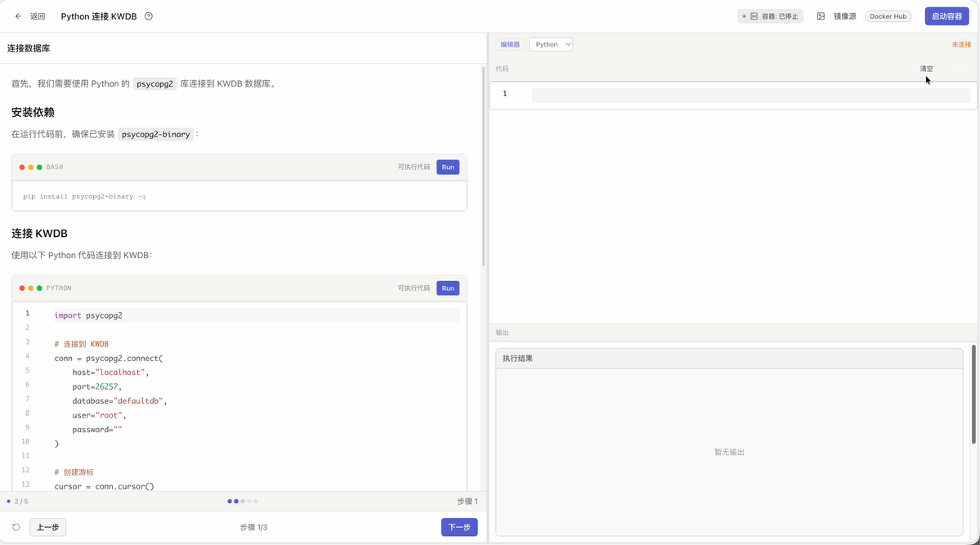Click the tutorial panel vertical scrollbar
This screenshot has height=545, width=980.
[x=483, y=166]
